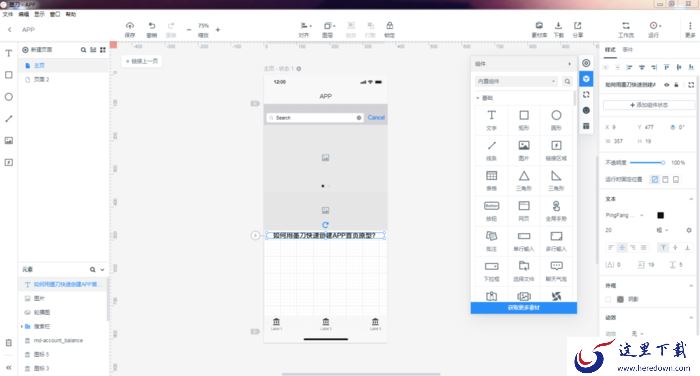Add the Table widget from components panel
The image size is (700, 376).
tap(492, 180)
